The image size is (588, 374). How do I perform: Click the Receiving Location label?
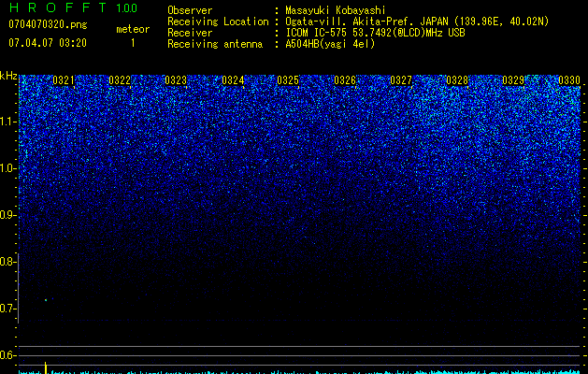218,22
